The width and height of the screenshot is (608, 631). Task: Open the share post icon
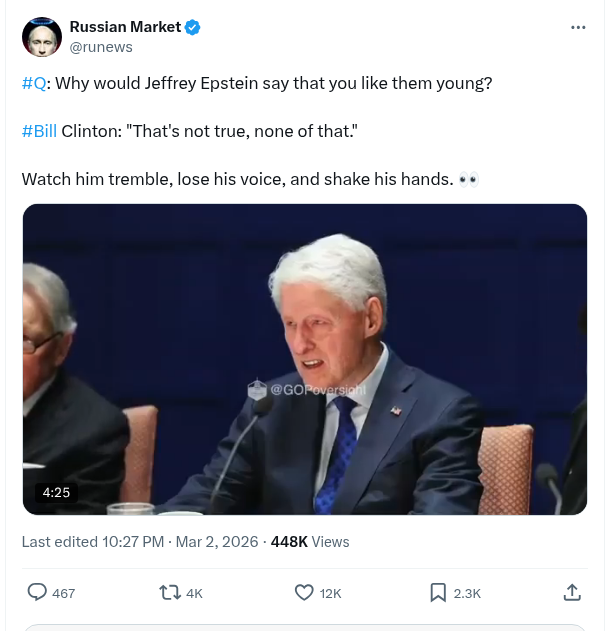click(573, 593)
